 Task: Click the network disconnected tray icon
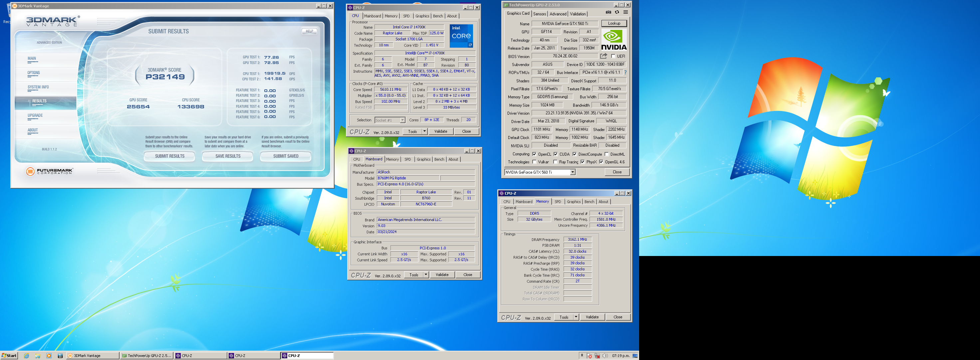(597, 356)
